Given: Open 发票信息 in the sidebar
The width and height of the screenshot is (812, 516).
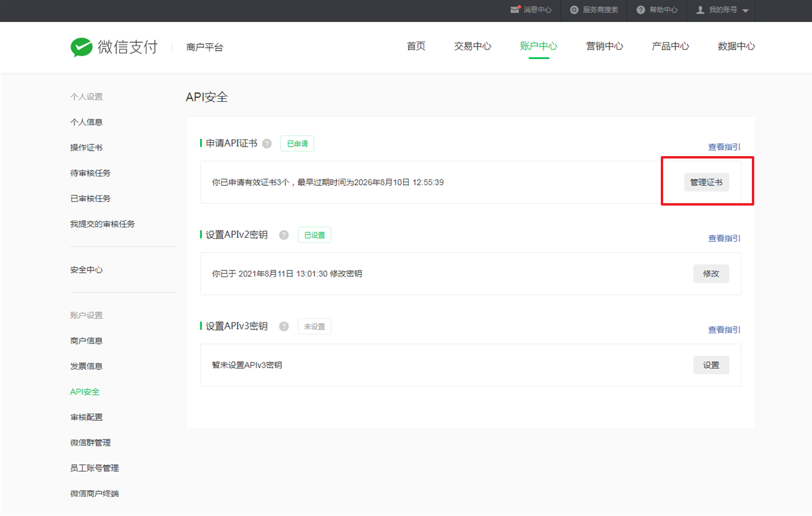Looking at the screenshot, I should tap(86, 366).
